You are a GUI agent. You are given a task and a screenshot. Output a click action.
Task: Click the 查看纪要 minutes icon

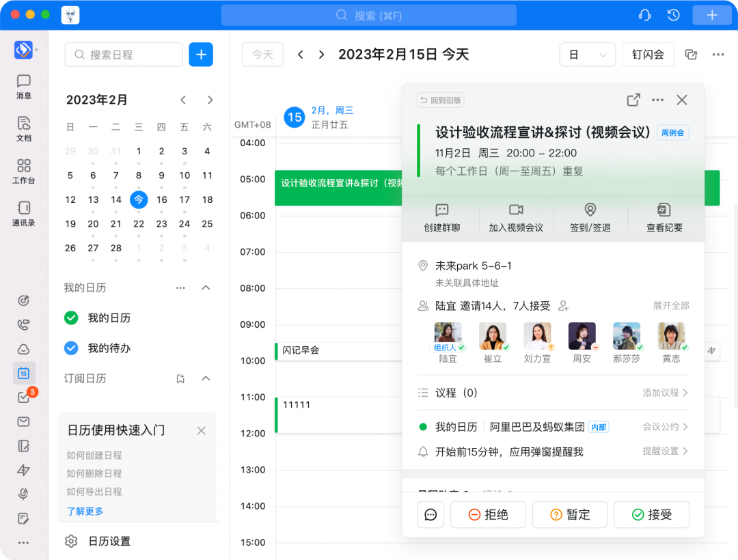664,210
